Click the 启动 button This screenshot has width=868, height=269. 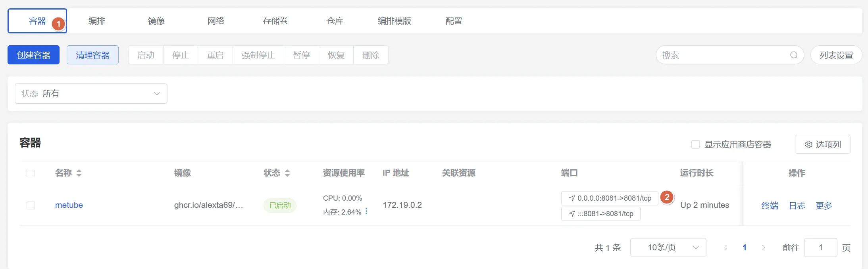146,55
